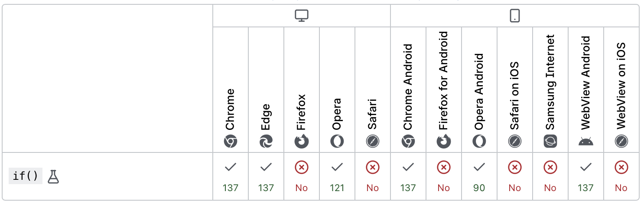Expand Opera desktop version 121 cell
The width and height of the screenshot is (644, 205).
click(x=337, y=176)
